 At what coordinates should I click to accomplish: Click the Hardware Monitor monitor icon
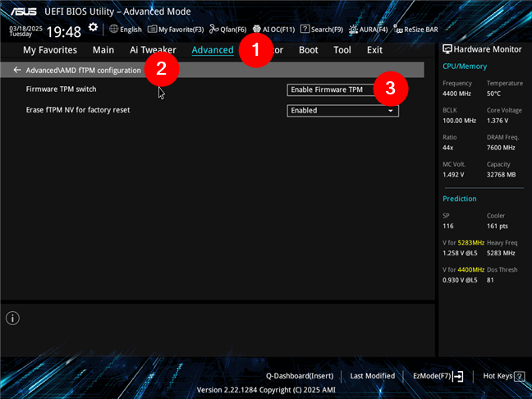447,49
